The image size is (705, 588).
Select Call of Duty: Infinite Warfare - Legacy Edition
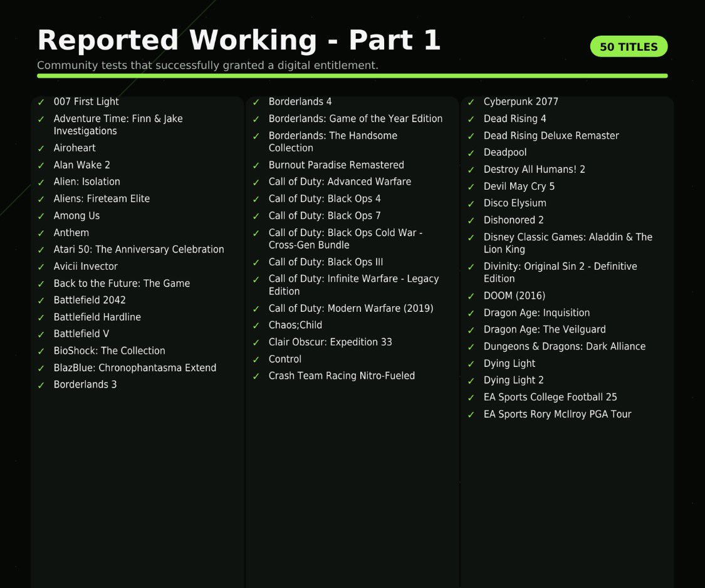353,285
